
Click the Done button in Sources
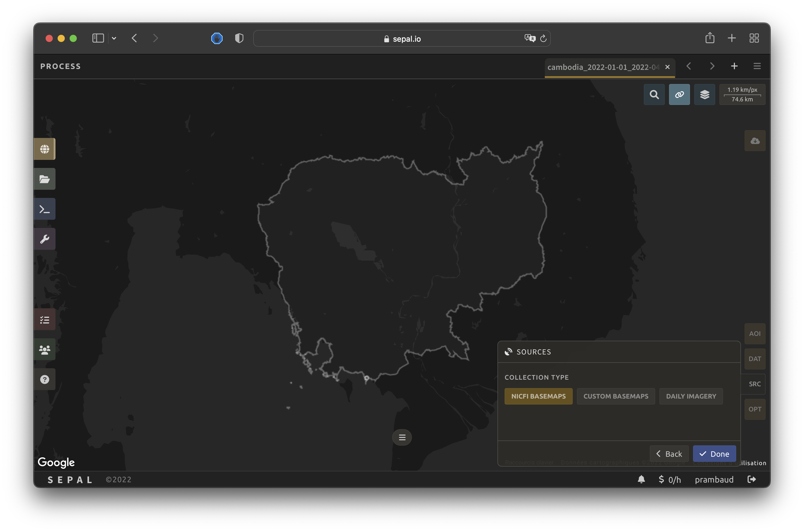click(714, 454)
